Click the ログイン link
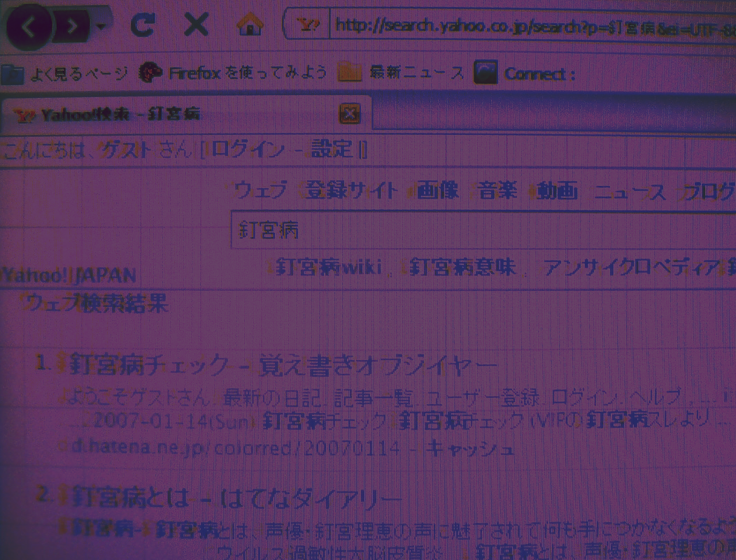Image resolution: width=736 pixels, height=560 pixels. (x=248, y=150)
